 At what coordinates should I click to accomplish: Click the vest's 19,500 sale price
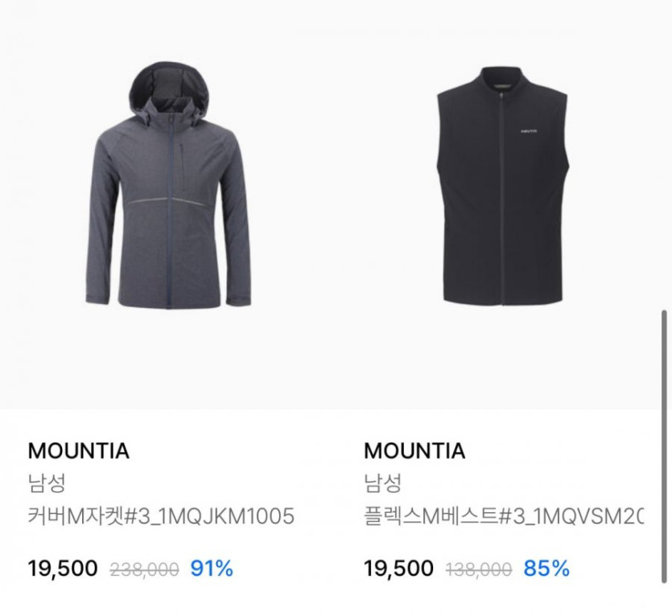coord(398,569)
